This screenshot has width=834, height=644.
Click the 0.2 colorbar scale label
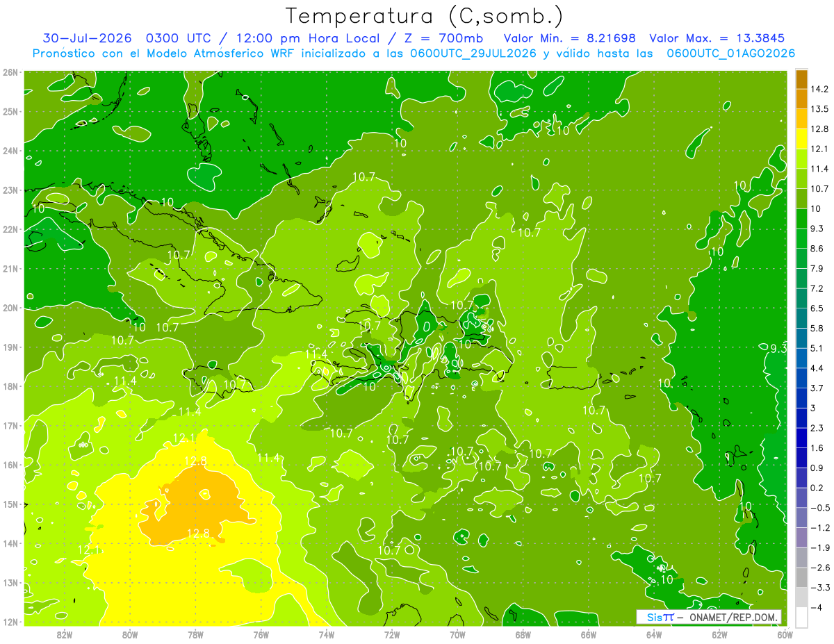coord(818,488)
